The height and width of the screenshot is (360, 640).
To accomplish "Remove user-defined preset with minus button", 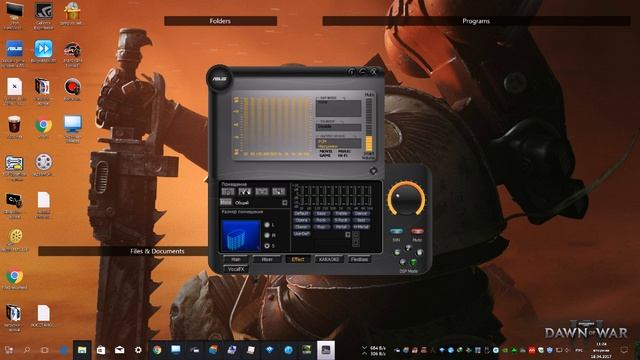I will pos(356,242).
